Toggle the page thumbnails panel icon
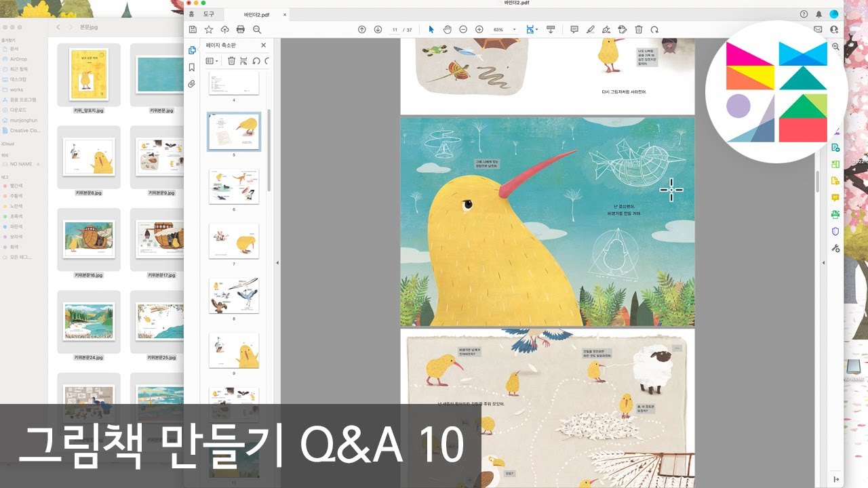This screenshot has height=488, width=868. [x=192, y=50]
